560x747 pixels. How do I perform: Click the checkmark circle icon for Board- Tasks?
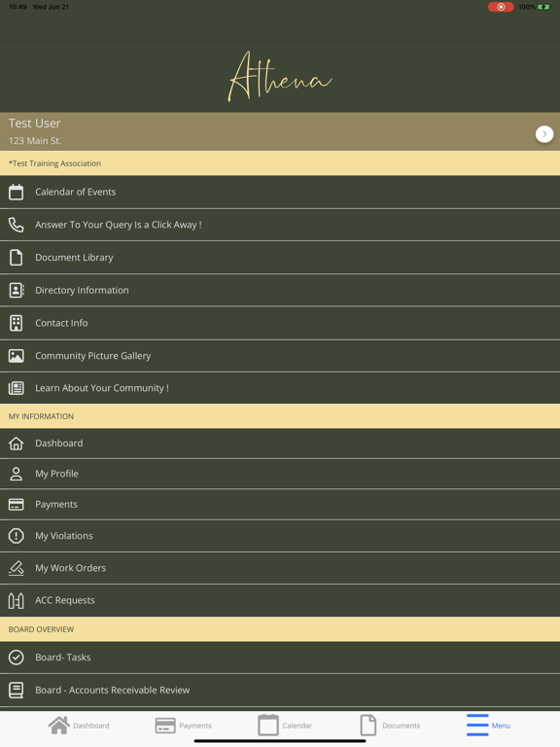[x=17, y=658]
